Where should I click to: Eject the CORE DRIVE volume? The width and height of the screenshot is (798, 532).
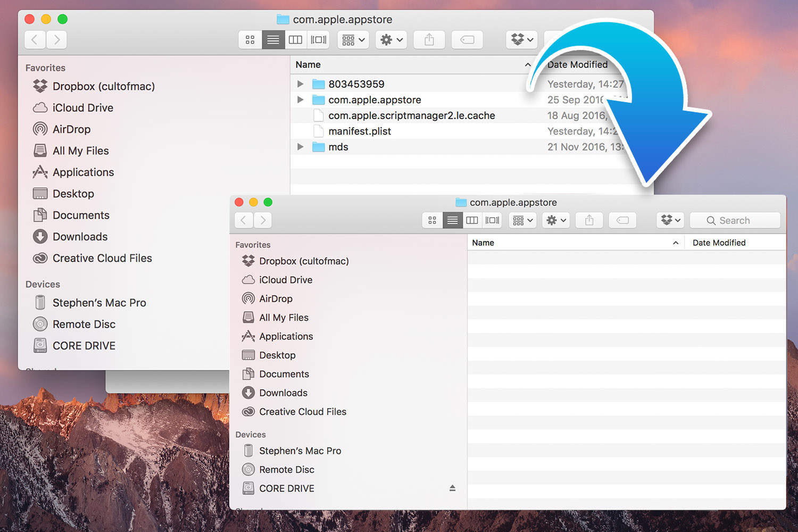tap(452, 488)
